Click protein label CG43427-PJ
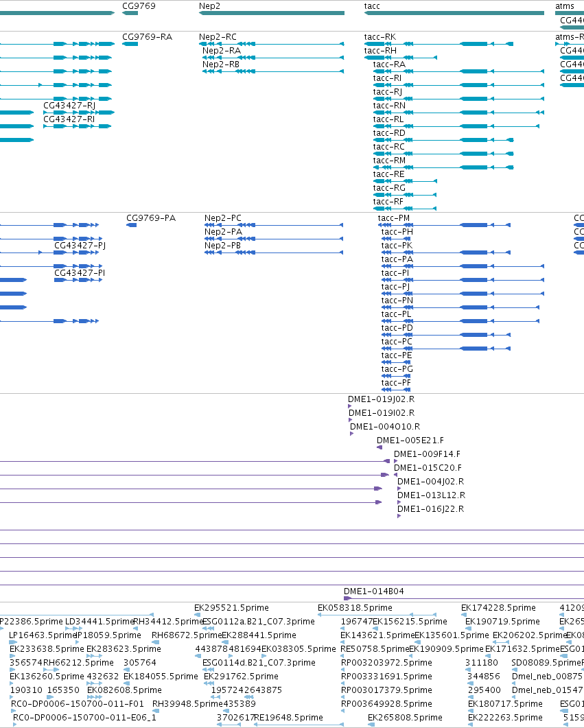Viewport: 584px width, 728px height. pos(80,245)
